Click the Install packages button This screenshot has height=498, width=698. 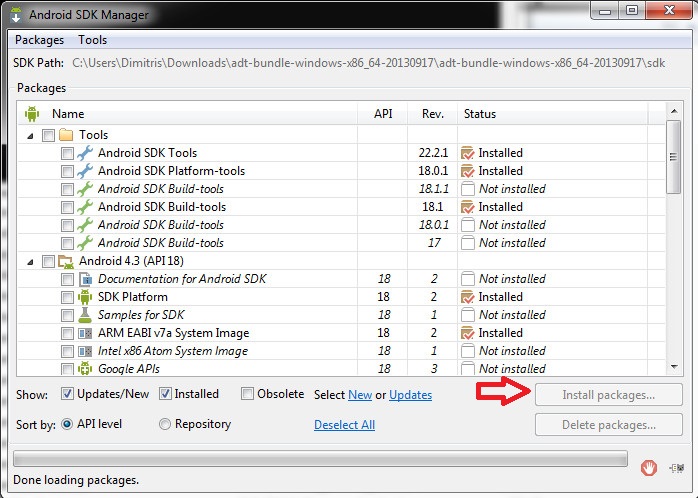pyautogui.click(x=609, y=395)
